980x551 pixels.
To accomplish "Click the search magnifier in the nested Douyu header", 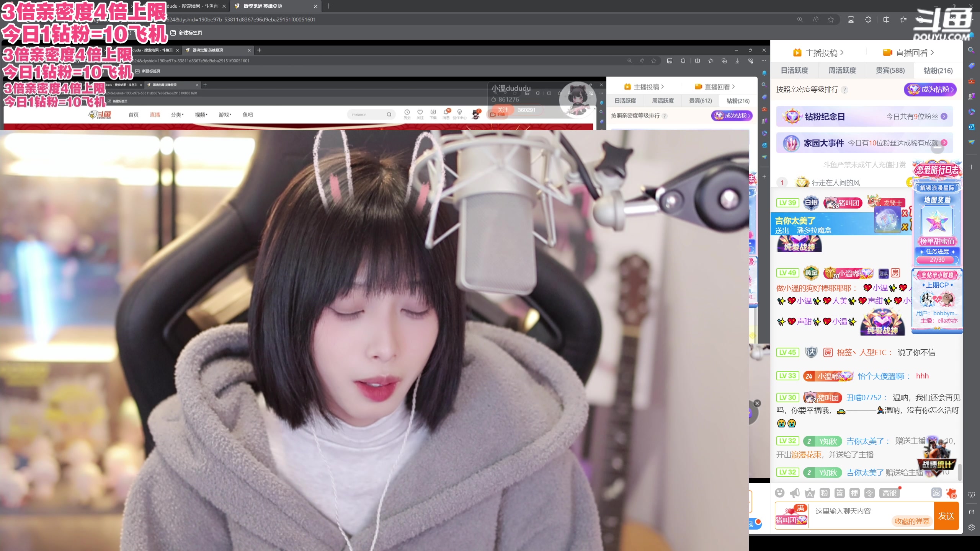I will point(389,114).
